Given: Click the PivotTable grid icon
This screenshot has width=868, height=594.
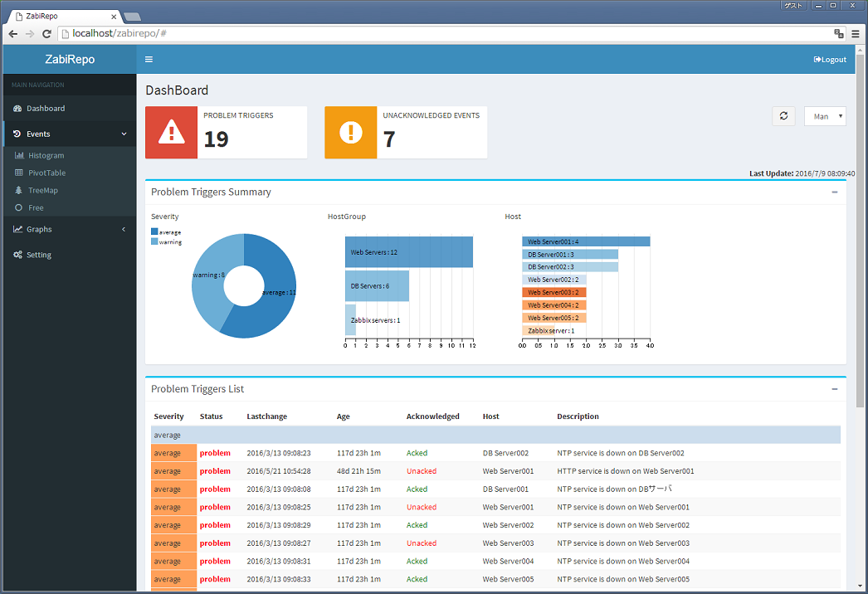Looking at the screenshot, I should tap(19, 173).
